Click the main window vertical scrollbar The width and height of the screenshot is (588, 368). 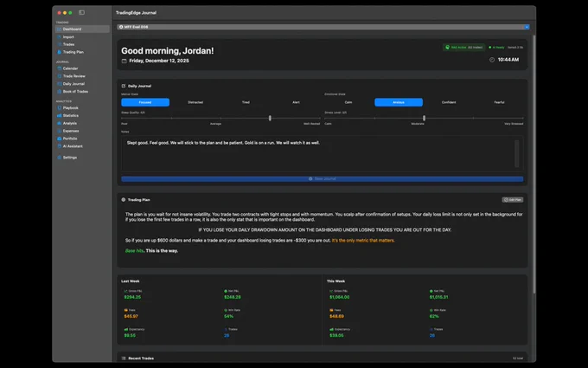click(534, 164)
